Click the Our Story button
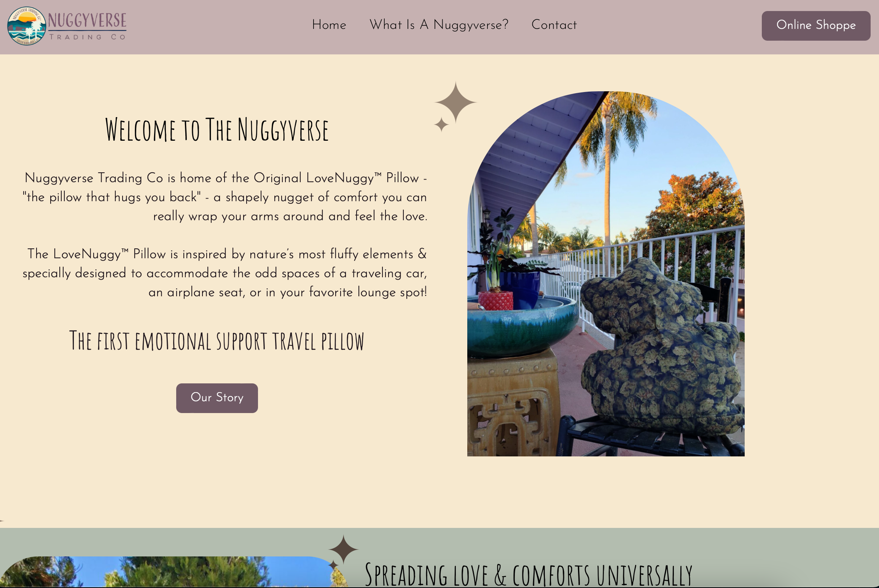The width and height of the screenshot is (879, 588). [x=217, y=398]
